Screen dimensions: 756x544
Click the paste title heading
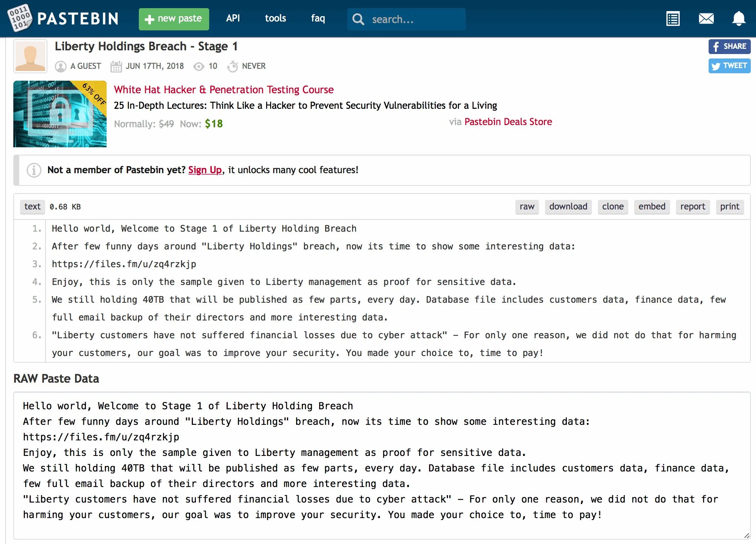tap(146, 46)
